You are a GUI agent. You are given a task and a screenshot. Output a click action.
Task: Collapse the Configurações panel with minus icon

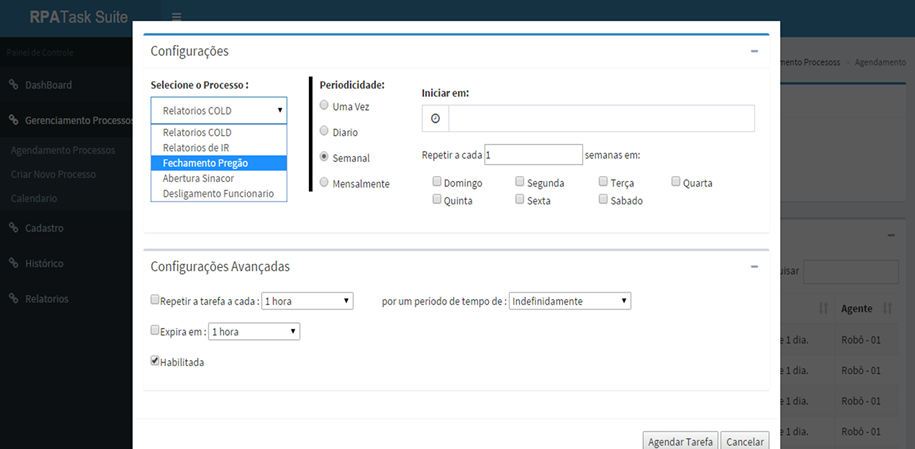[755, 50]
